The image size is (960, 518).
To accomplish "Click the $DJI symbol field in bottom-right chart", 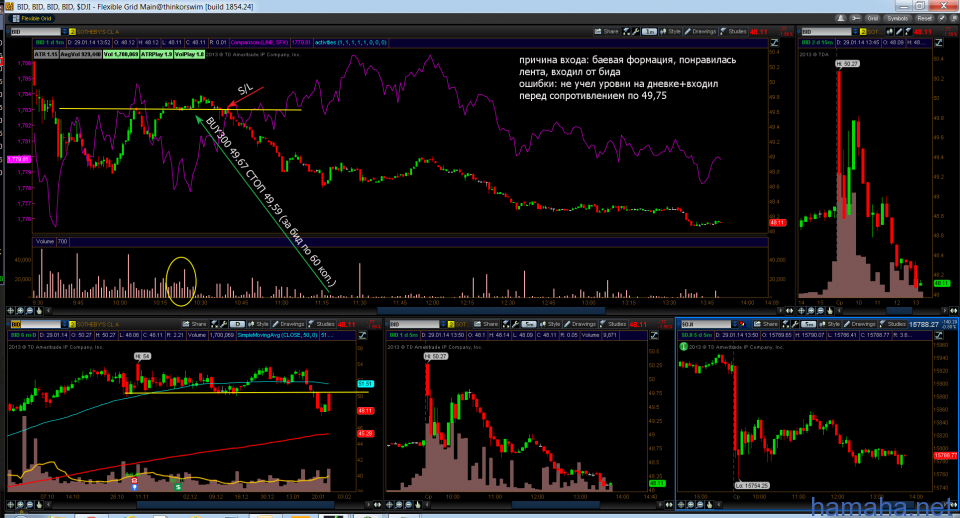I will [706, 324].
